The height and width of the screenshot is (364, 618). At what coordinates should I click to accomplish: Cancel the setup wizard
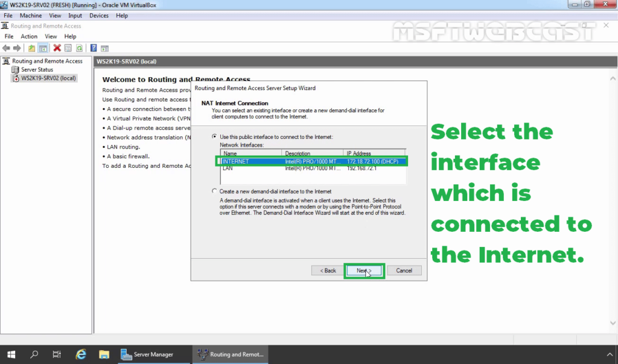404,270
